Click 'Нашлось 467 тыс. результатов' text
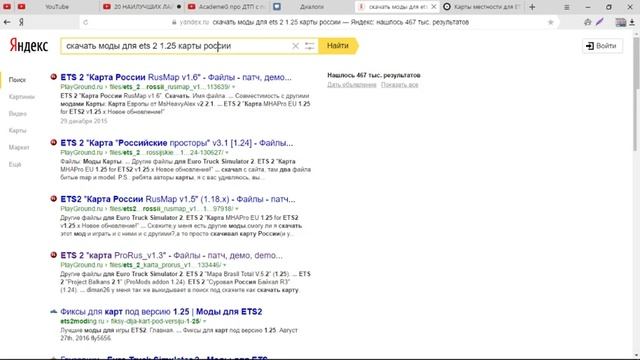The image size is (640, 360). coord(373,75)
